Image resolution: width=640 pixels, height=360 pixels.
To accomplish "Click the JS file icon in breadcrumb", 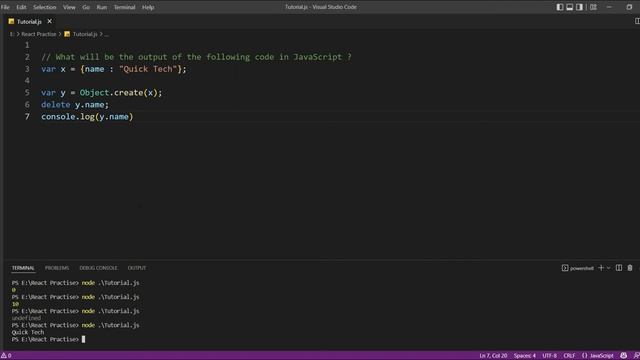I will click(x=67, y=34).
